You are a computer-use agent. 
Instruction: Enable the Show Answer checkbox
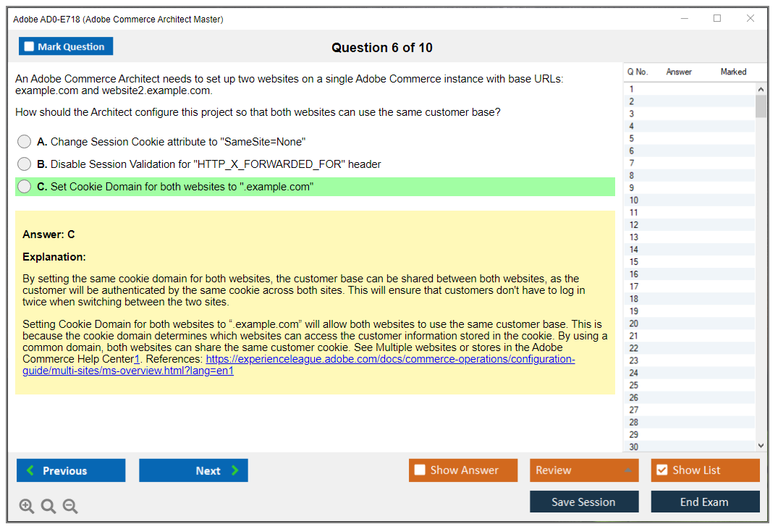420,470
